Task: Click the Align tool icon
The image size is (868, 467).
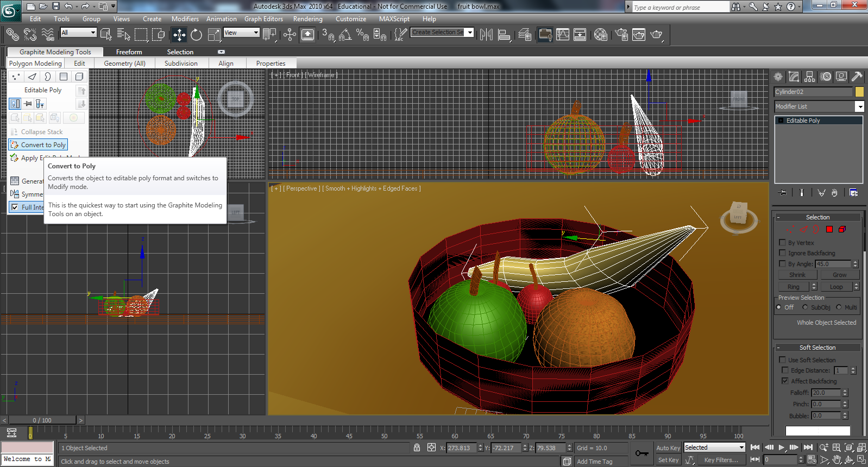Action: (505, 35)
